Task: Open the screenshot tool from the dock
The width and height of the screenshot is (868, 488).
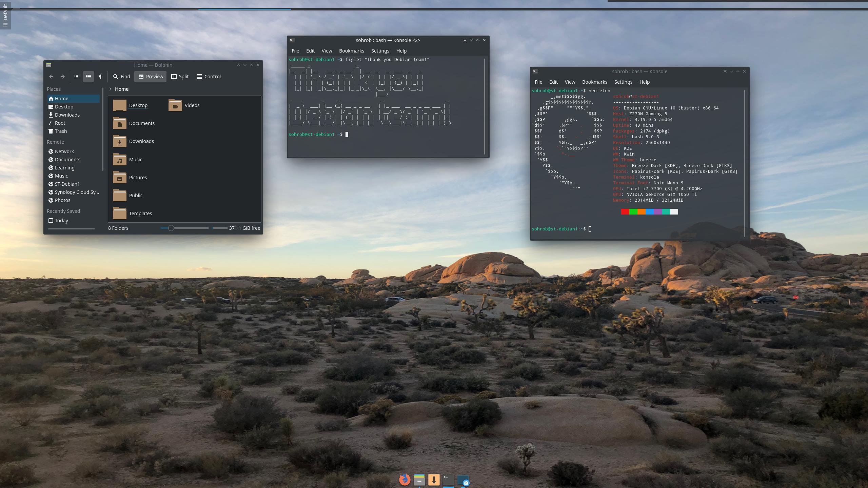Action: 463,480
